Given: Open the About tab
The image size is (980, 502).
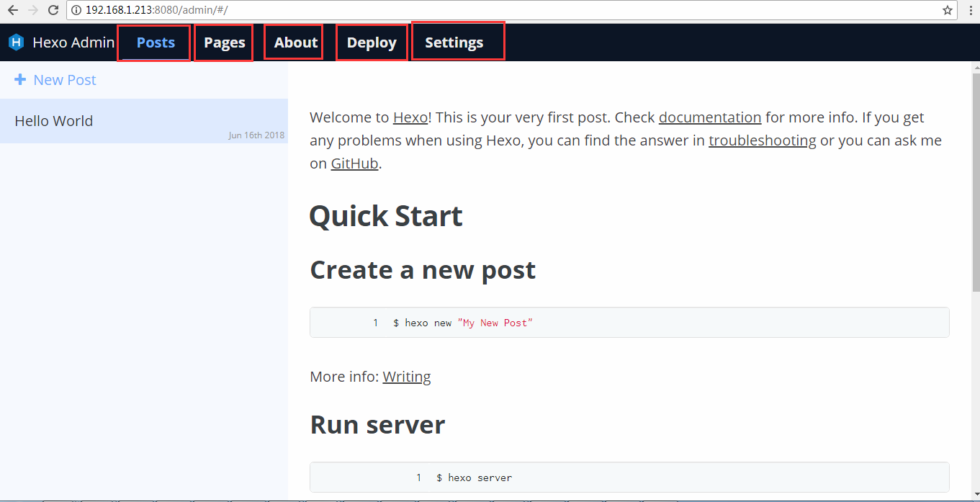Looking at the screenshot, I should coord(295,42).
